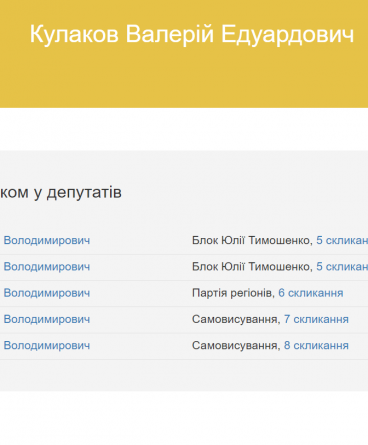368x445 pixels.
Task: Follow the 6 скликання link
Action: click(x=311, y=293)
